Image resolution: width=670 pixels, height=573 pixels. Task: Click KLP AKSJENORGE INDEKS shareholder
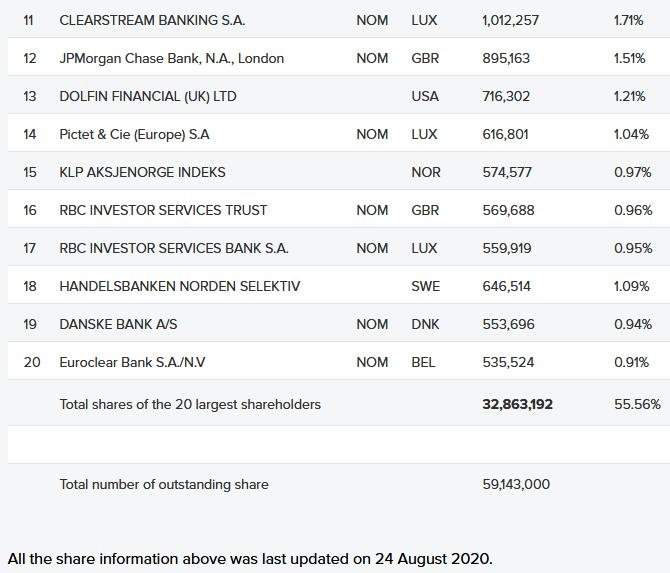143,172
